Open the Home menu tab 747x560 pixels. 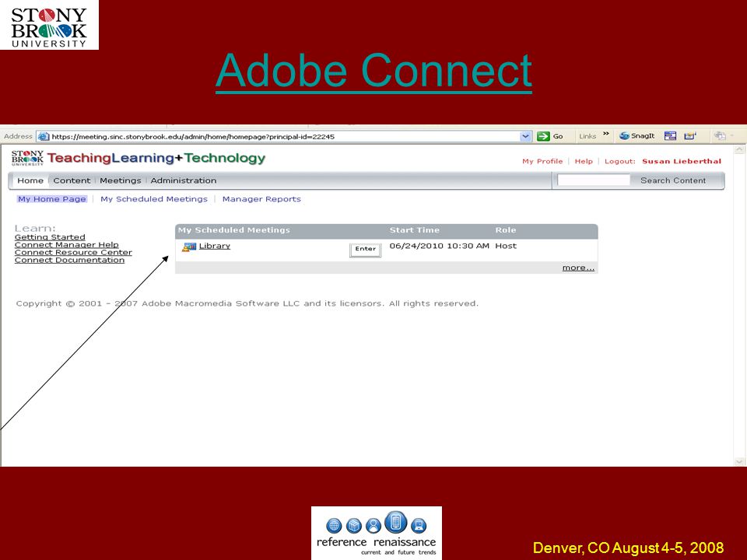30,180
